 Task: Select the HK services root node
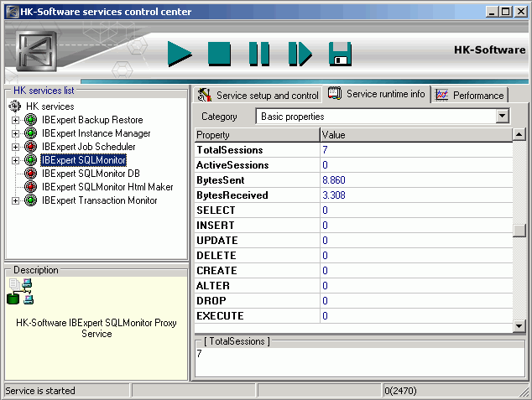point(50,106)
